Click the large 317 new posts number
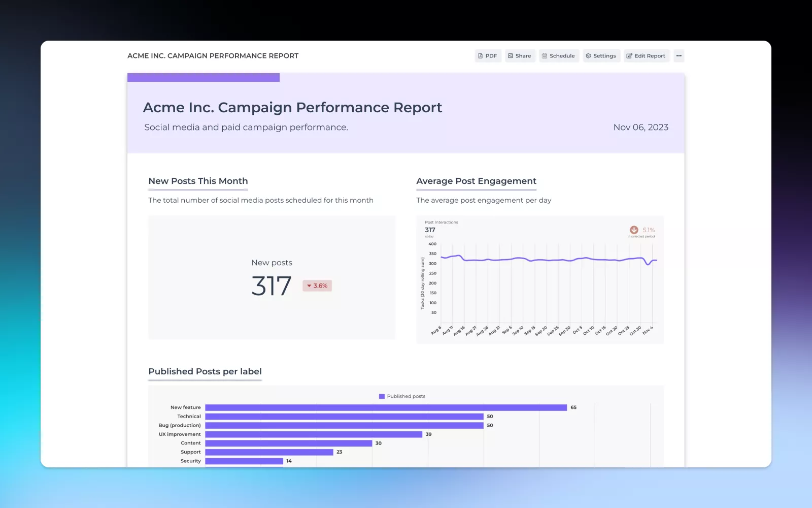 272,286
